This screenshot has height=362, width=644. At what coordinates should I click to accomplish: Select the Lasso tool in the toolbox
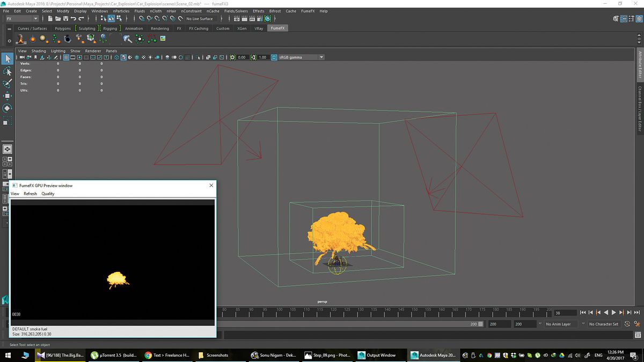[x=8, y=72]
